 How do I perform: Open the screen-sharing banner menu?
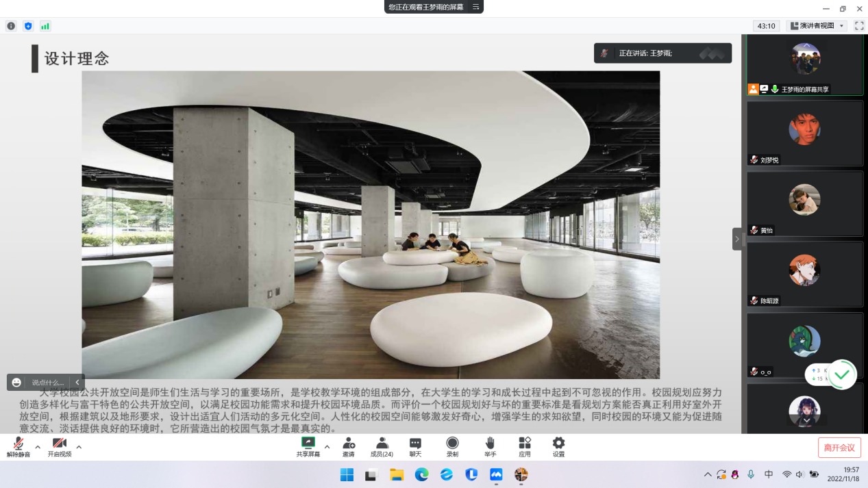pos(475,7)
